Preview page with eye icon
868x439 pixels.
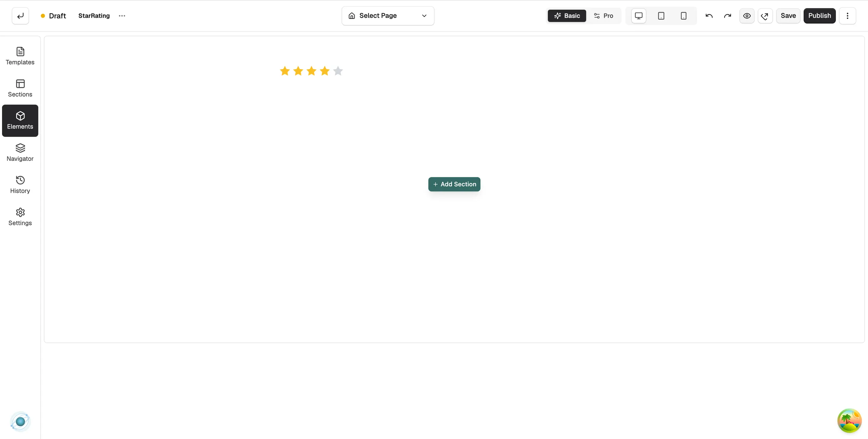pyautogui.click(x=747, y=16)
